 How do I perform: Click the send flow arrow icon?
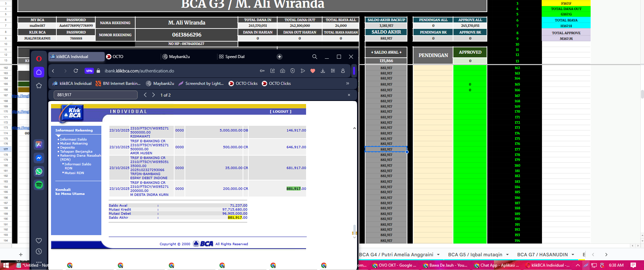tap(303, 71)
